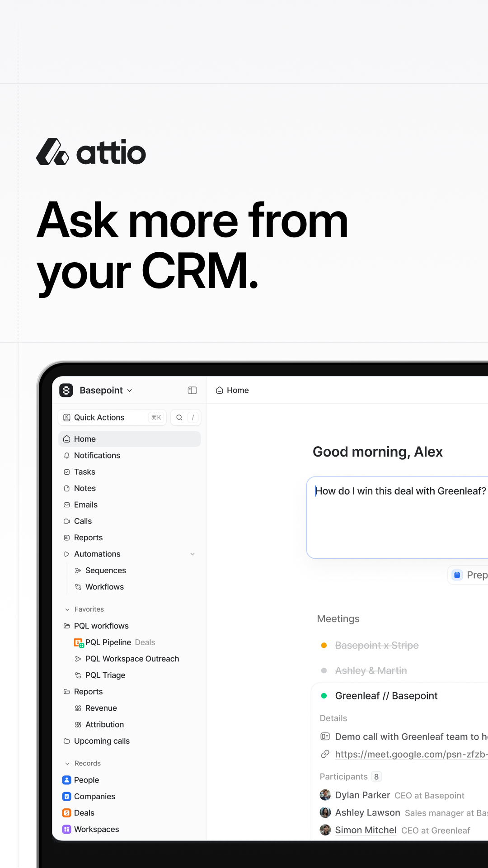Click the Attio logo
Image resolution: width=488 pixels, height=868 pixels.
click(x=91, y=152)
